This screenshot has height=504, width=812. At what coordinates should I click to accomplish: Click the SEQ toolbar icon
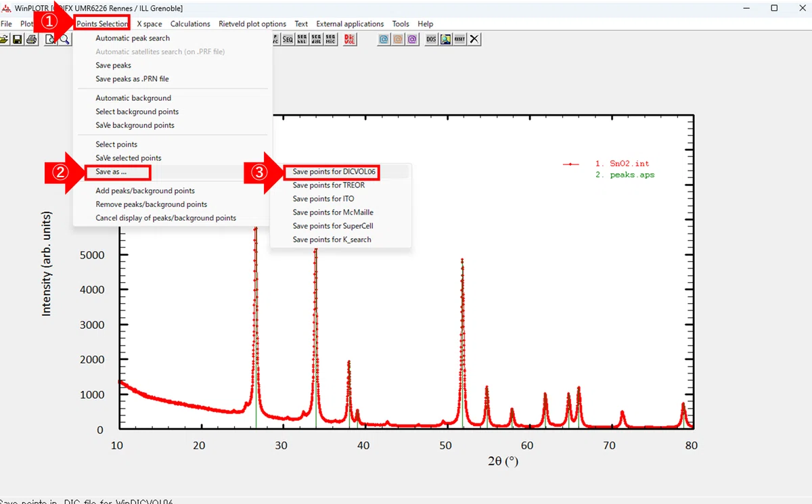(288, 39)
